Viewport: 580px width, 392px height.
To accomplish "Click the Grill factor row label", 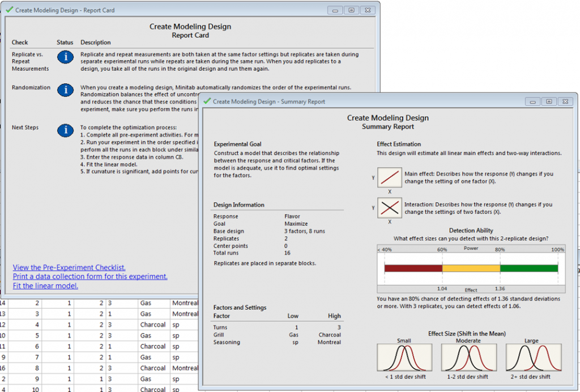I will coord(219,335).
